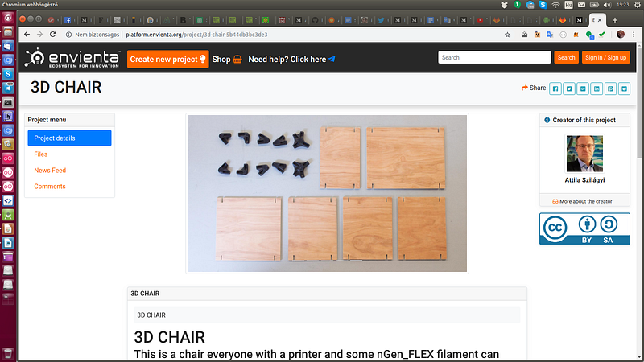Share project via WhatsApp icon
This screenshot has width=644, height=362.
[610, 88]
